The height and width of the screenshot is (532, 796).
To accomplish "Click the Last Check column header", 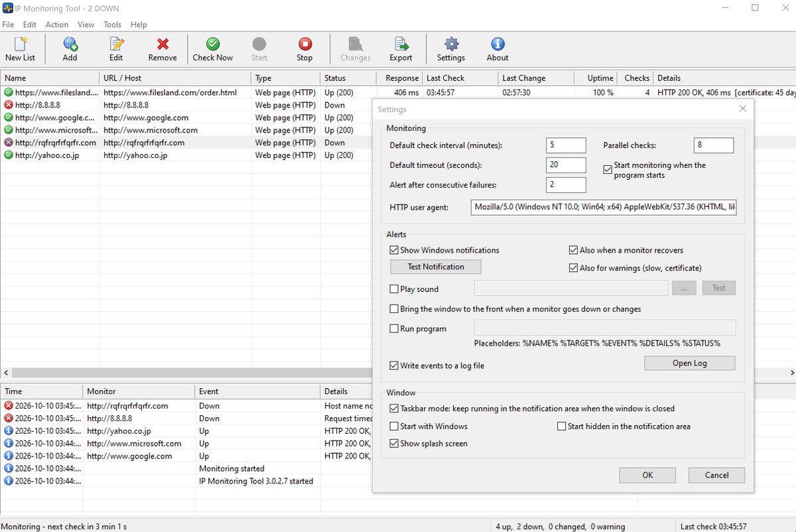I will [x=460, y=78].
